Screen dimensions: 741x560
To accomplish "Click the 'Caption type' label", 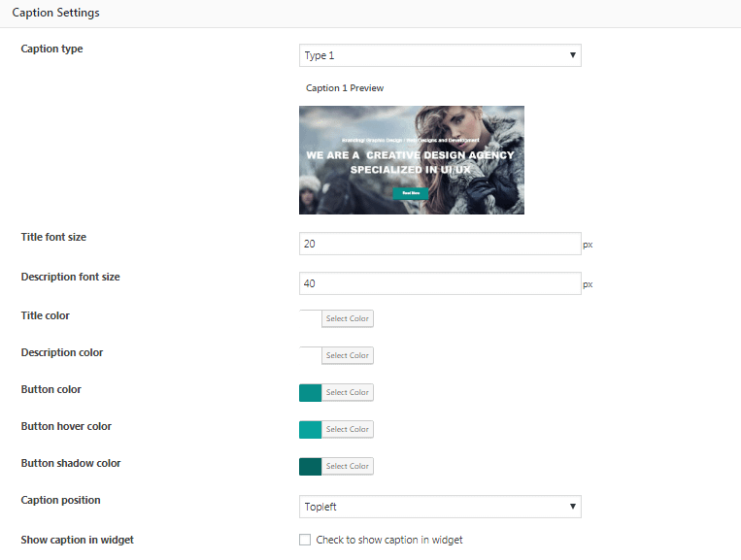I will click(x=52, y=49).
